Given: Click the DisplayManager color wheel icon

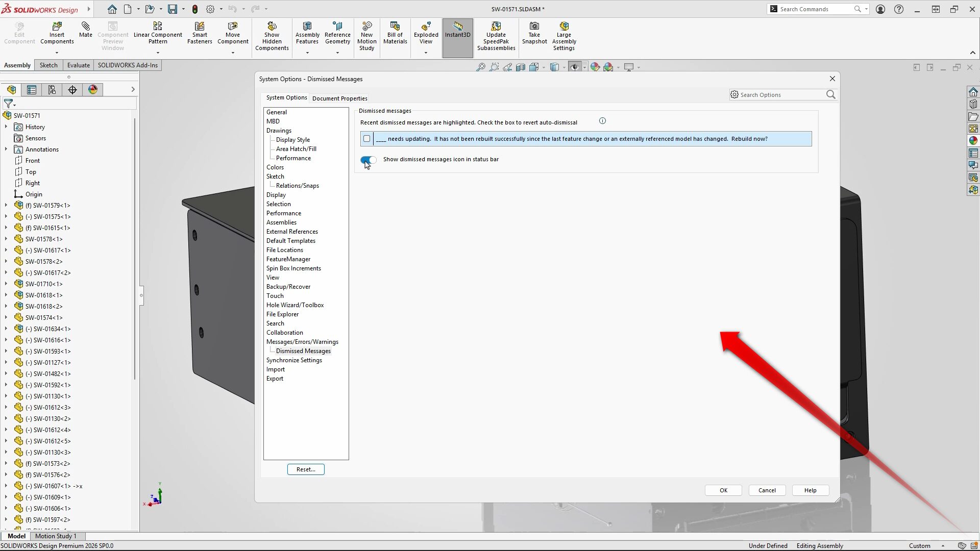Looking at the screenshot, I should (92, 90).
